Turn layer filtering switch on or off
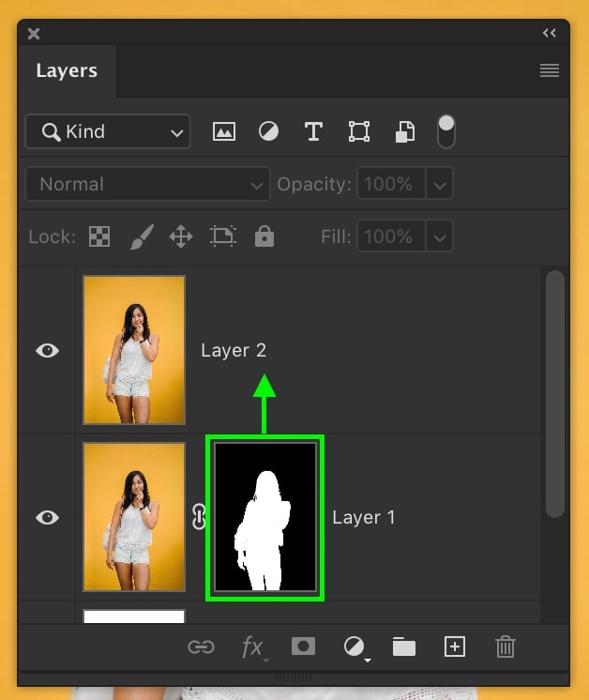Viewport: 589px width, 700px height. (x=446, y=131)
